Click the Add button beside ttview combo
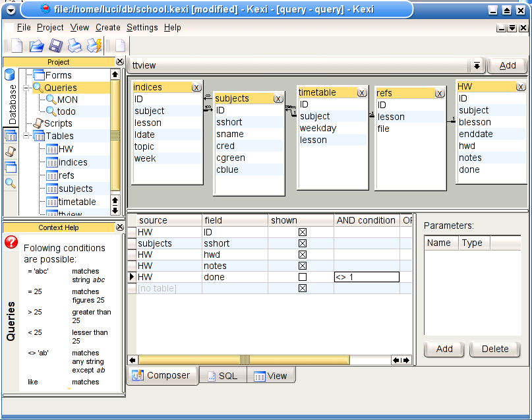Image resolution: width=532 pixels, height=420 pixels. click(x=507, y=65)
